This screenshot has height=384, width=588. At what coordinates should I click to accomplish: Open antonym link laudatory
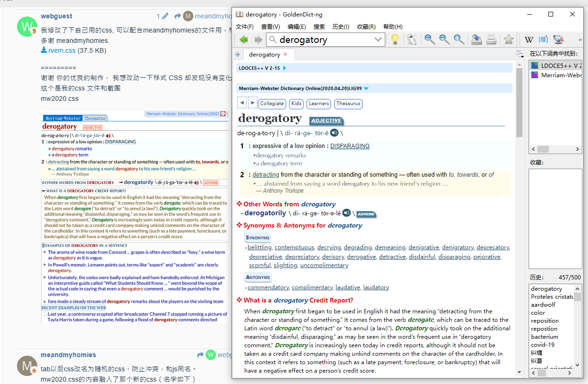pyautogui.click(x=376, y=287)
